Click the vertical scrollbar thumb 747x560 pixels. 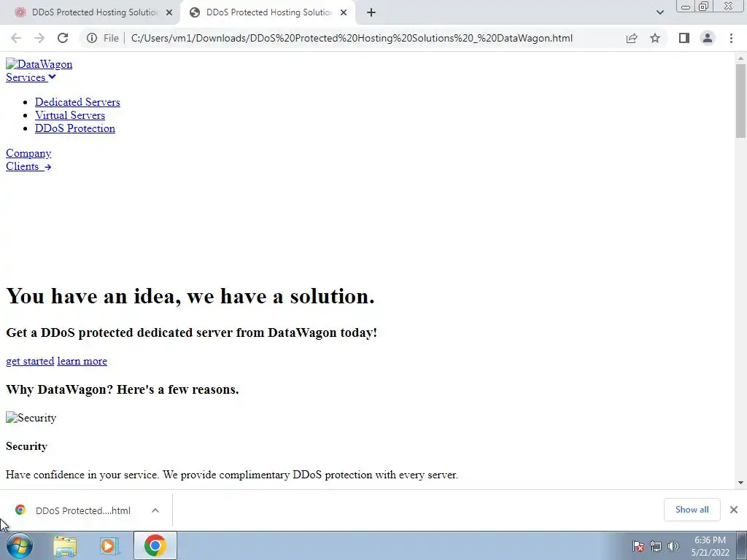740,101
